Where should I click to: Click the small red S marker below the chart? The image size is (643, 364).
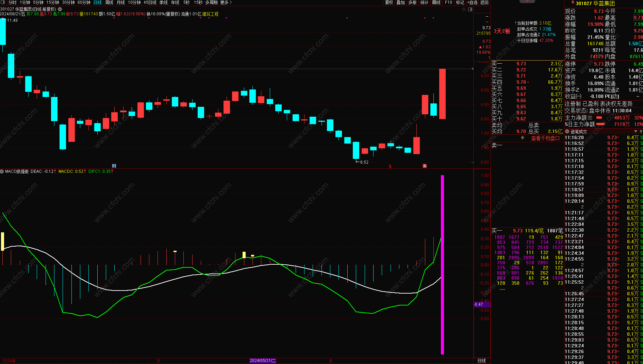click(x=390, y=166)
